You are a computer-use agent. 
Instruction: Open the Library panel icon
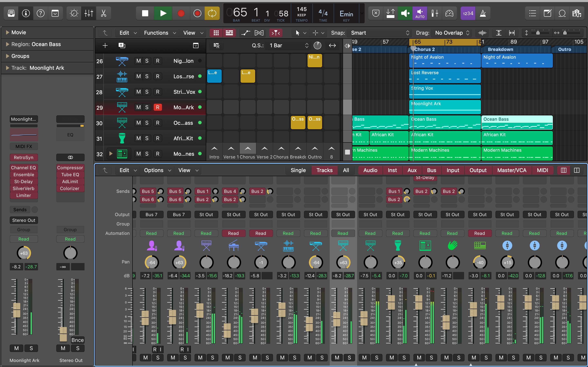11,13
